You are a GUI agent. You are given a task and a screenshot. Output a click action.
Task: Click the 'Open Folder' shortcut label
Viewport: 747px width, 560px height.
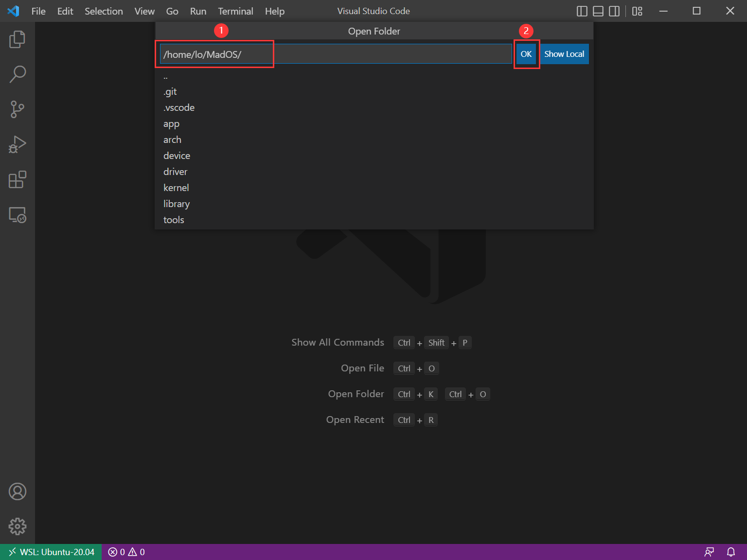click(356, 394)
